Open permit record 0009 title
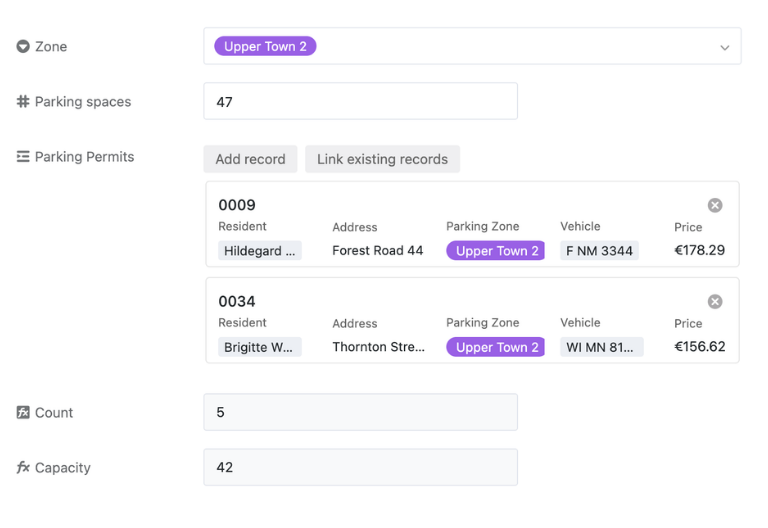Viewport: 768px width, 528px height. tap(237, 205)
